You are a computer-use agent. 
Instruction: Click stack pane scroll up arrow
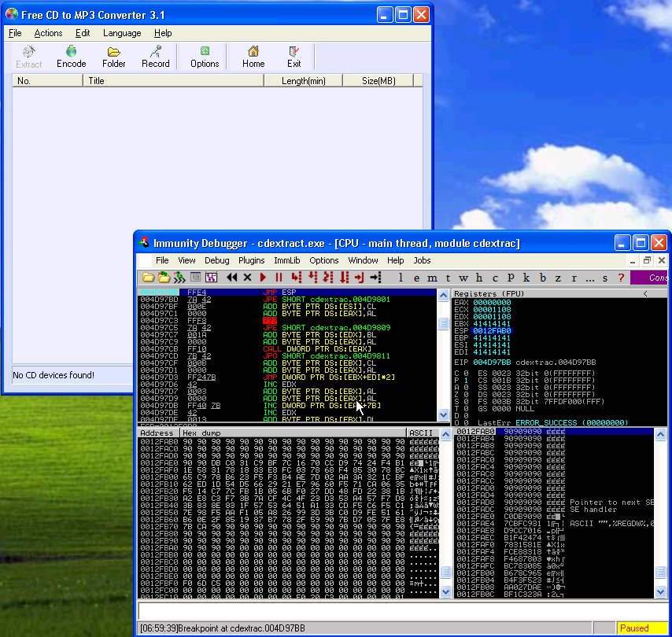[x=660, y=434]
